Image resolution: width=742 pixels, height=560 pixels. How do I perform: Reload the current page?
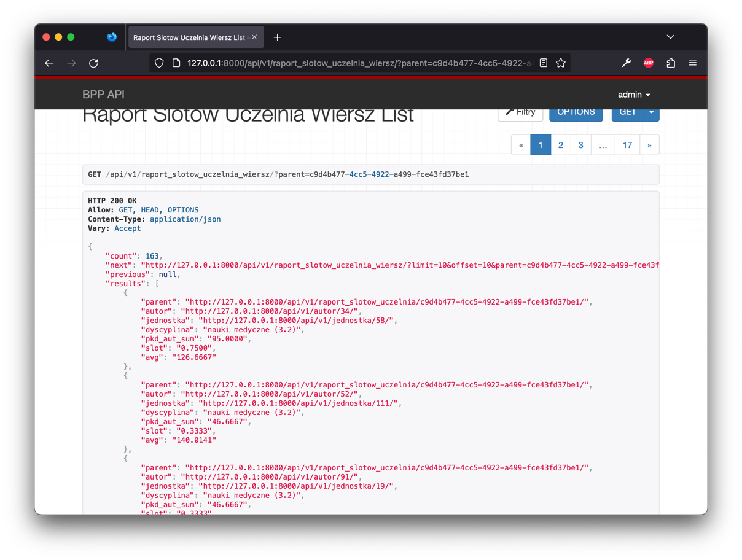[x=93, y=63]
